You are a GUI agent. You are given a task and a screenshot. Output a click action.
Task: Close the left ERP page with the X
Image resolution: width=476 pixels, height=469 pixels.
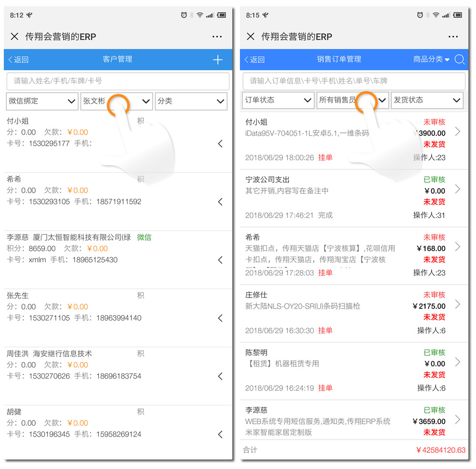[14, 37]
